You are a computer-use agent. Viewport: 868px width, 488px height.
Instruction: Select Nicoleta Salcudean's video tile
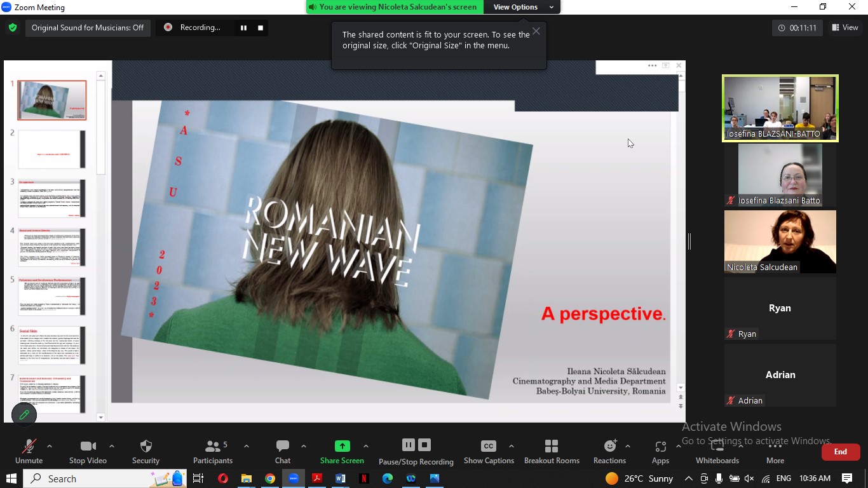(x=780, y=241)
